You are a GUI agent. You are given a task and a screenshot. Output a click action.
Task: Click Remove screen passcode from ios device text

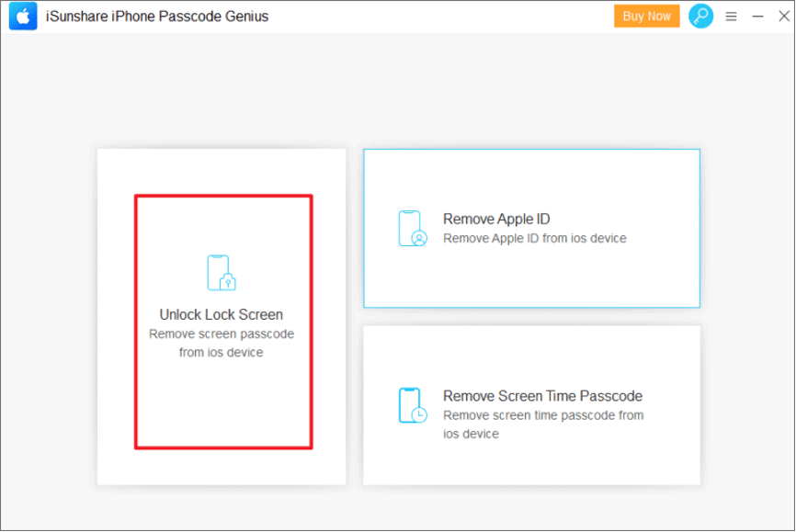point(221,343)
